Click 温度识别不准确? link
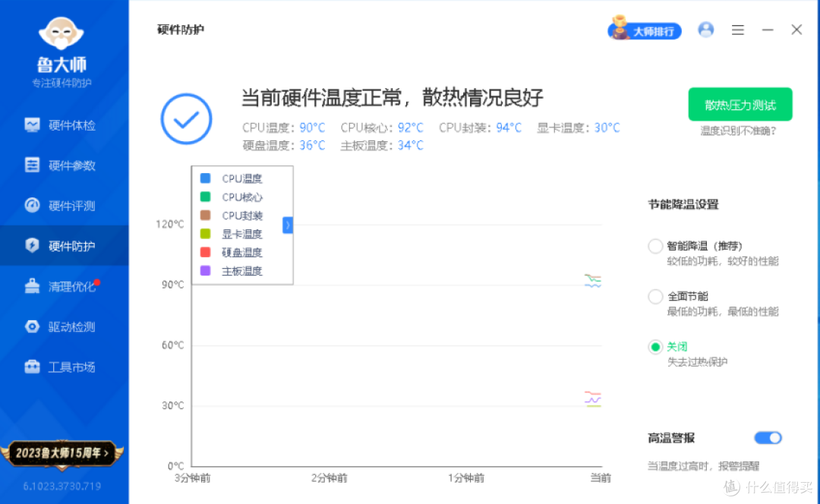Screen dimensions: 820x504 click(739, 131)
